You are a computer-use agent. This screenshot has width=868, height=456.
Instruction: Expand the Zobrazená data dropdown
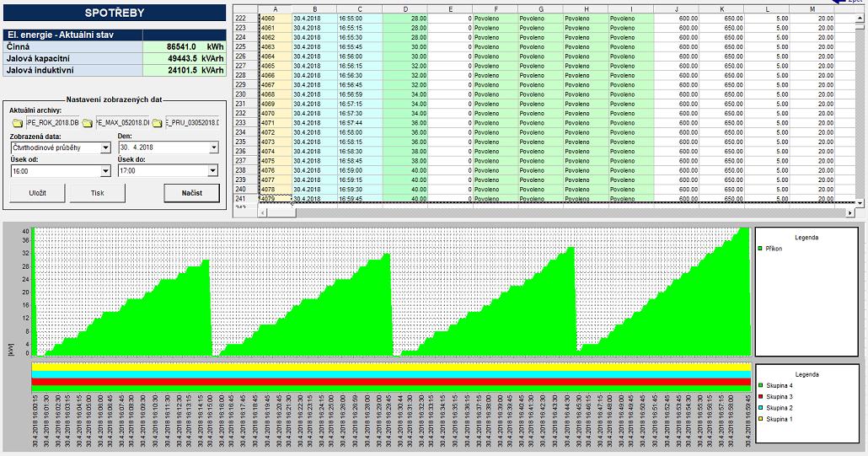[x=105, y=148]
